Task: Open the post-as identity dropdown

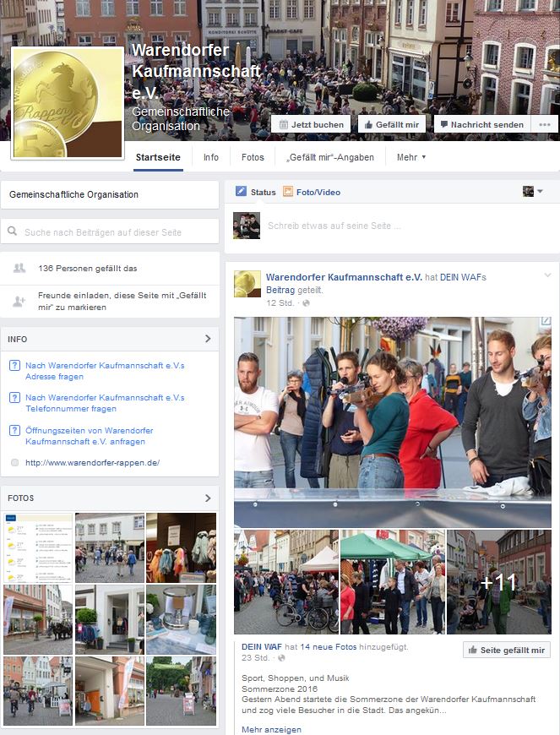Action: (533, 191)
